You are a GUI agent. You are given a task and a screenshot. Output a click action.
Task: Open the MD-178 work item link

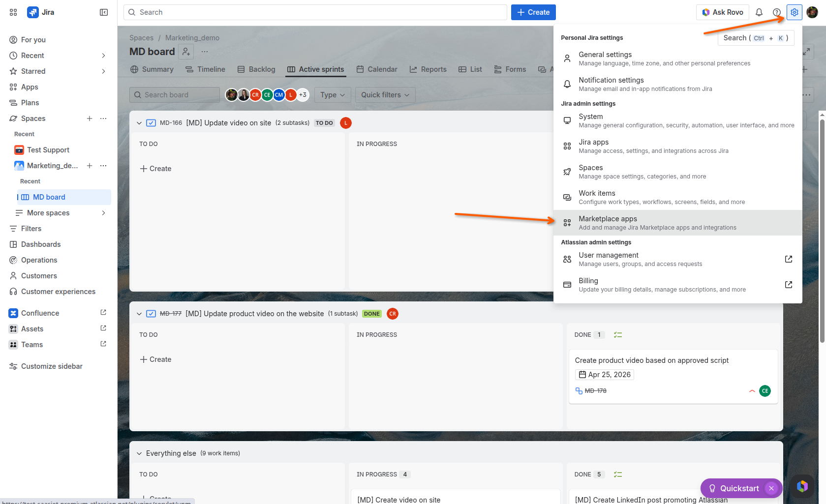[595, 391]
